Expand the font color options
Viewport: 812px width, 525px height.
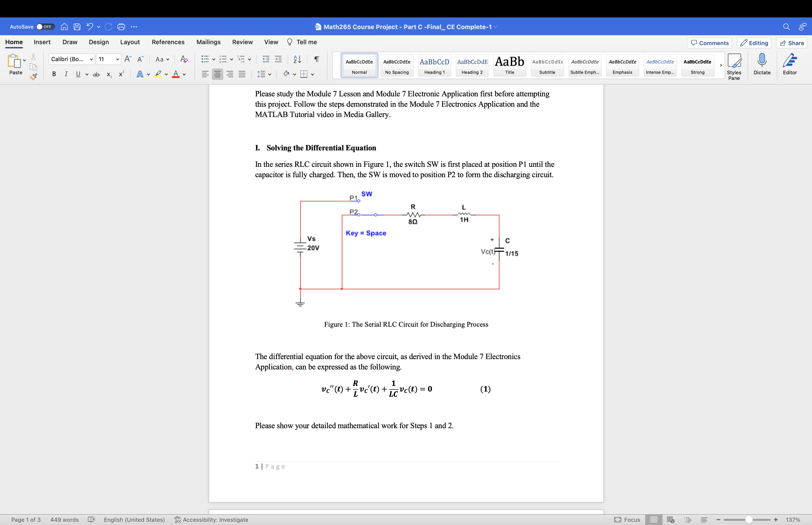184,74
